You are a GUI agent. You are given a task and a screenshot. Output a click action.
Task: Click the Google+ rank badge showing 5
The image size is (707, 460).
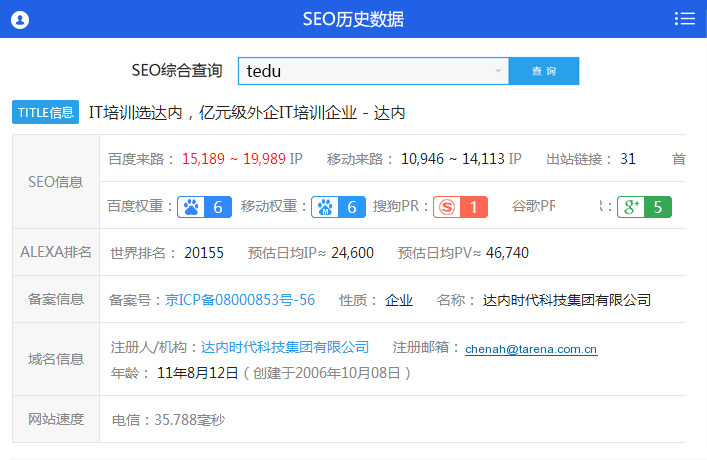tap(644, 207)
